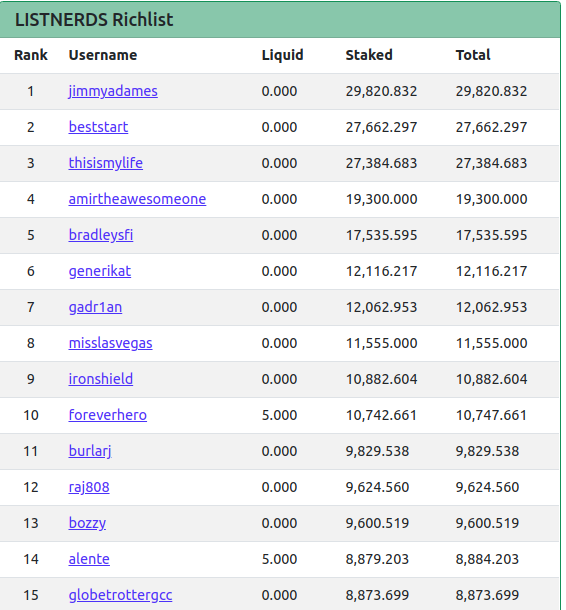
Task: Click the LISTNERDS Richlist title
Action: pyautogui.click(x=94, y=20)
